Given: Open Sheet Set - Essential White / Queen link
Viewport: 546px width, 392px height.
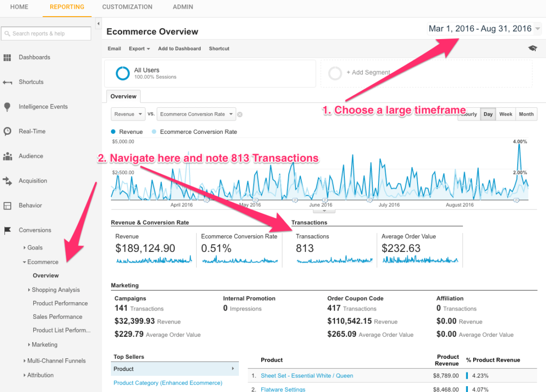Looking at the screenshot, I should [x=307, y=375].
